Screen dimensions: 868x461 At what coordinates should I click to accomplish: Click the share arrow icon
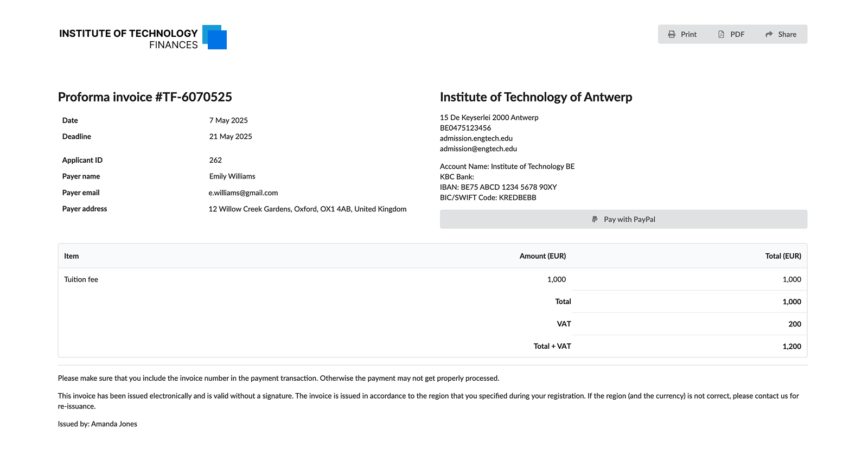click(x=769, y=34)
